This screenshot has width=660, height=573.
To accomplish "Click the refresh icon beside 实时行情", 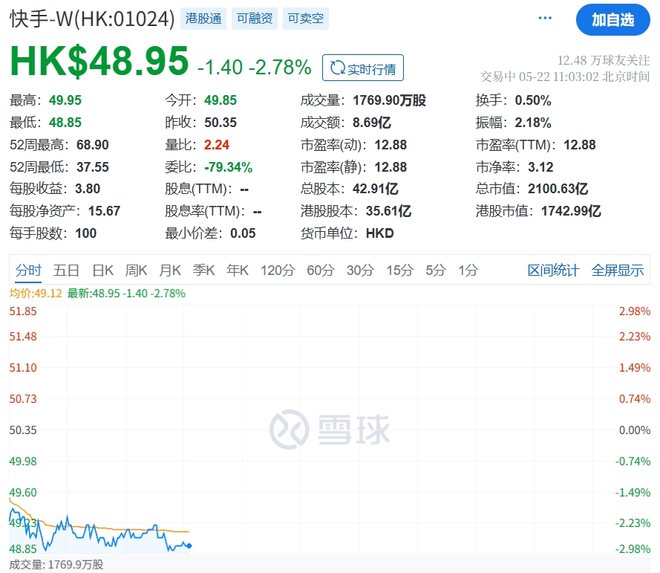I will 338,68.
